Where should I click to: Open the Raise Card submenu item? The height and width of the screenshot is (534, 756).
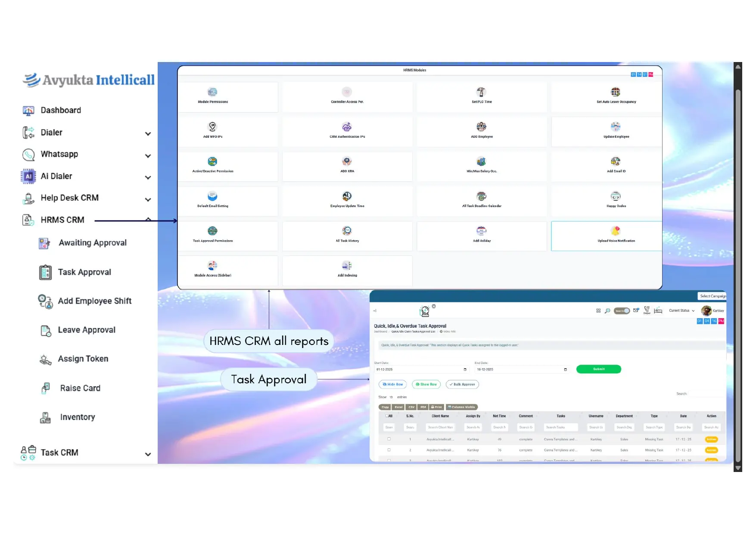pos(71,388)
